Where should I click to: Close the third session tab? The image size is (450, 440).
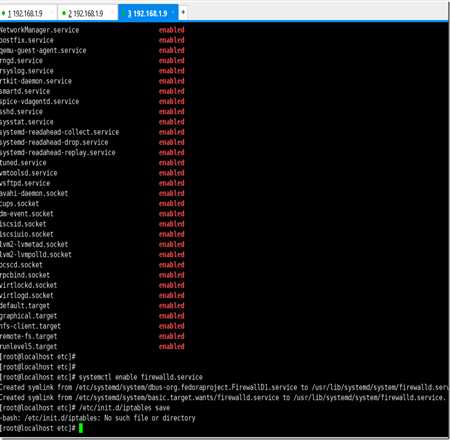coord(173,13)
